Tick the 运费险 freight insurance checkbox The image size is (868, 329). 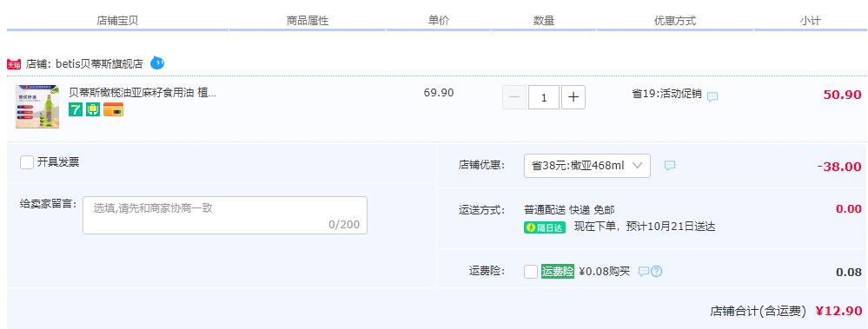coord(530,272)
